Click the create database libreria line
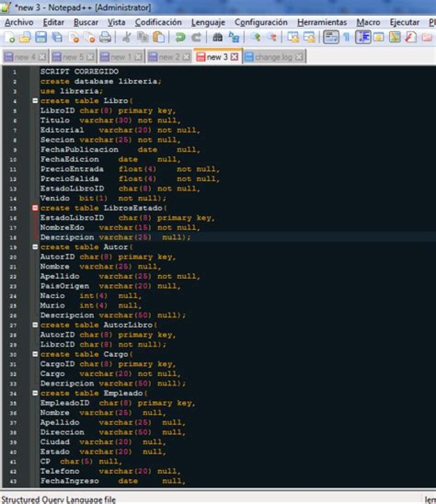The width and height of the screenshot is (436, 504). 101,81
